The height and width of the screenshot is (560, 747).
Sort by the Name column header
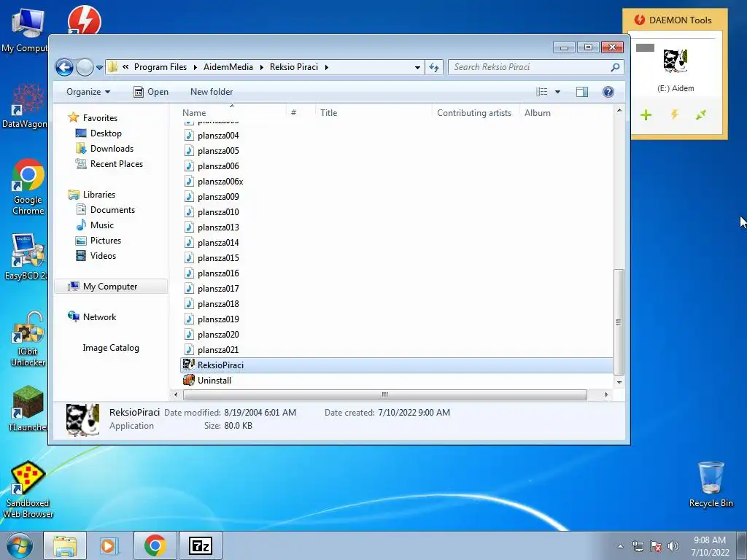pyautogui.click(x=194, y=113)
